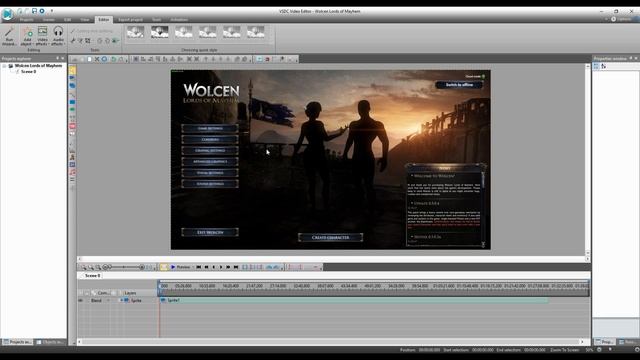This screenshot has width=640, height=360.
Task: Open the Tools ribbon tab
Action: tap(157, 20)
